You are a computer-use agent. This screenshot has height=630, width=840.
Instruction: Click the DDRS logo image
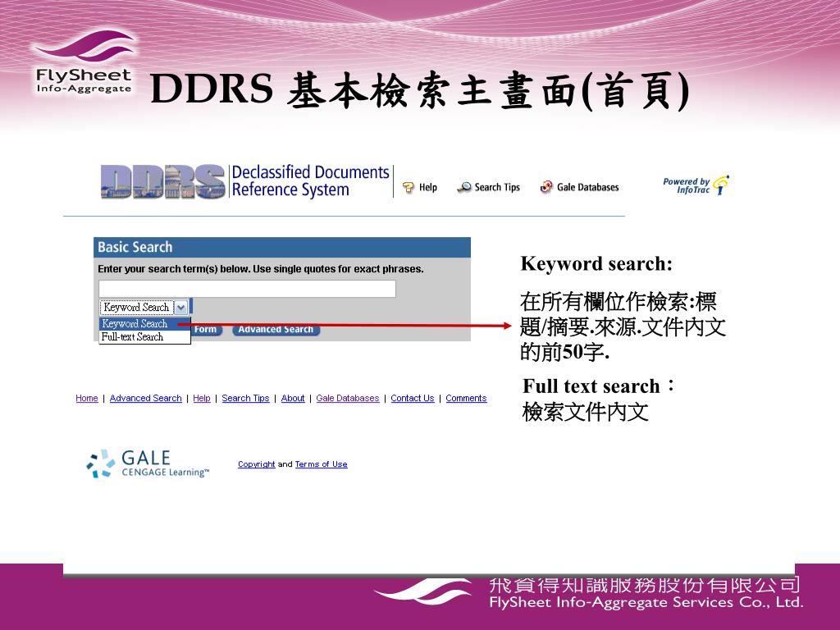click(x=163, y=181)
